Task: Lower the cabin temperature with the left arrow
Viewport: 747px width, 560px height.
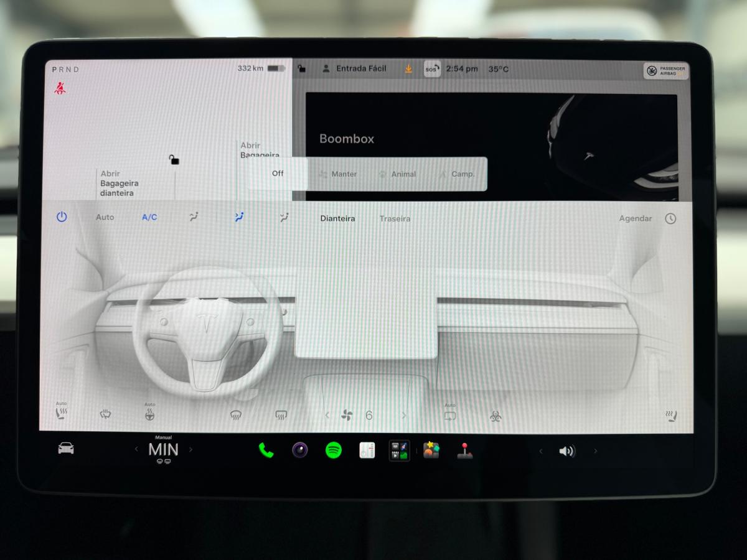Action: [137, 449]
